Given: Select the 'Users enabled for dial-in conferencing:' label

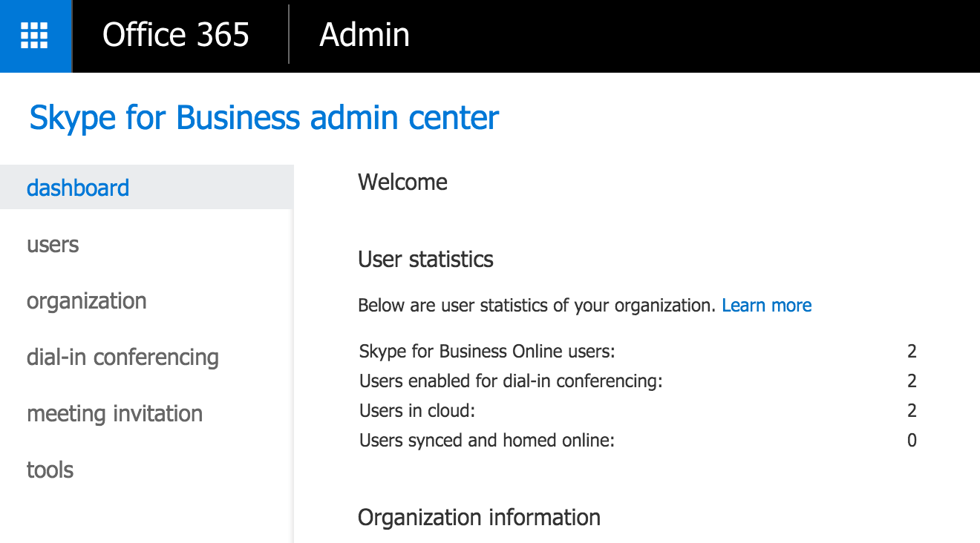Looking at the screenshot, I should [511, 381].
